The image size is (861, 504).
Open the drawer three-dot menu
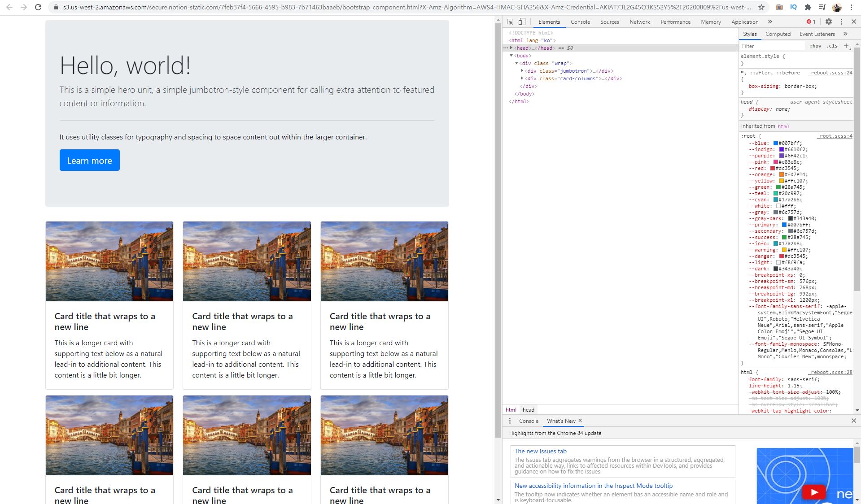pyautogui.click(x=510, y=421)
